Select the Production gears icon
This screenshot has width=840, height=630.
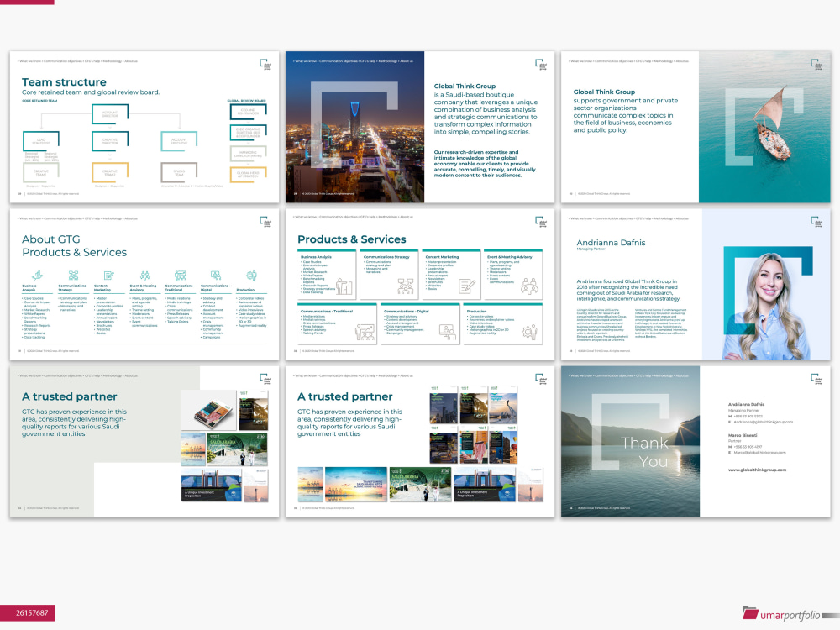(251, 275)
